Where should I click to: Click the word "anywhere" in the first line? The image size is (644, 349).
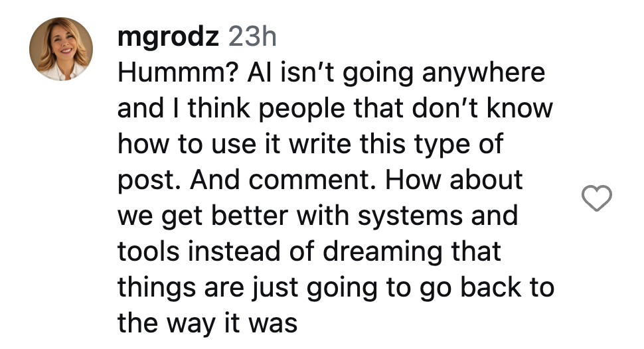tap(484, 74)
